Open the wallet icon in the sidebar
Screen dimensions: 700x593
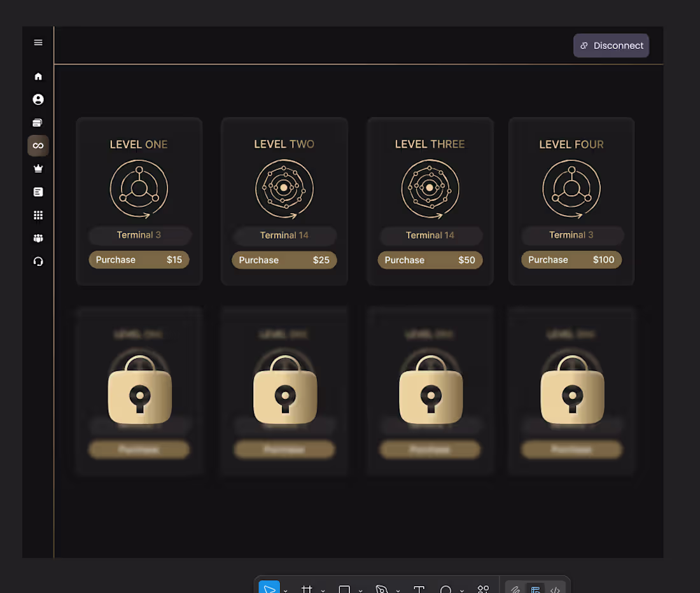click(x=38, y=122)
